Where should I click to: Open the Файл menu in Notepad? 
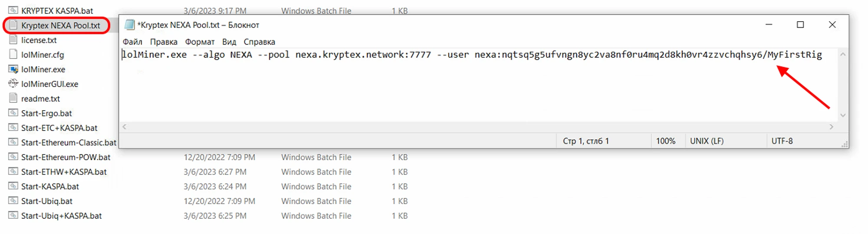(132, 42)
